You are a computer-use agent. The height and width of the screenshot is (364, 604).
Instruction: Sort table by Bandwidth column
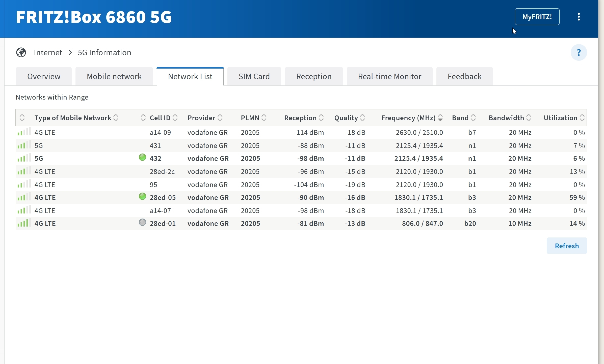510,118
